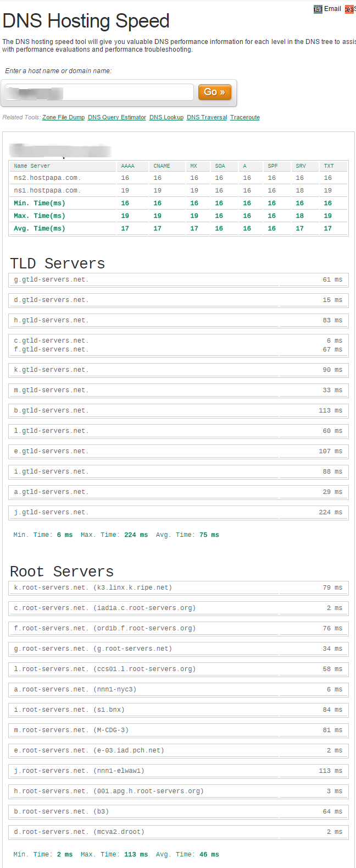Open the DNS Lookup related tool

click(166, 118)
